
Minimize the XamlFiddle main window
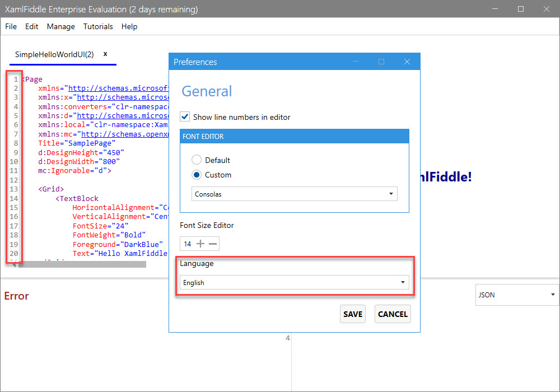coord(495,9)
